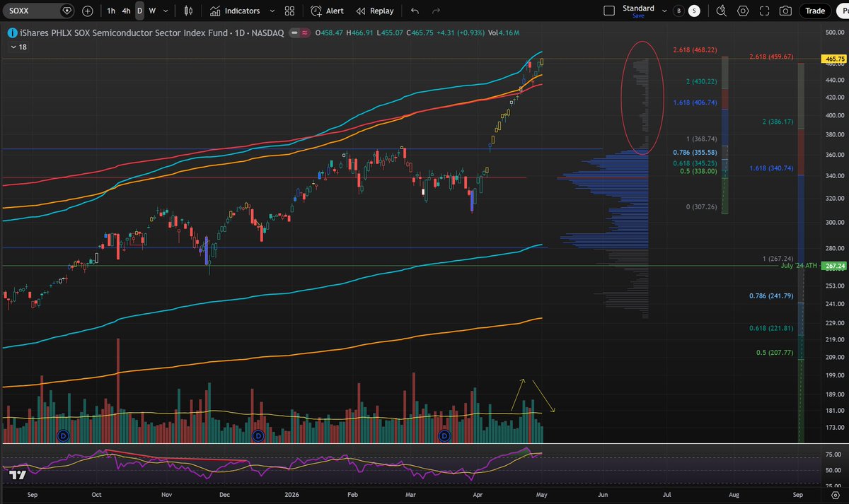Select the 0.786 (241.79) fib label
The width and height of the screenshot is (849, 504).
[x=772, y=295]
